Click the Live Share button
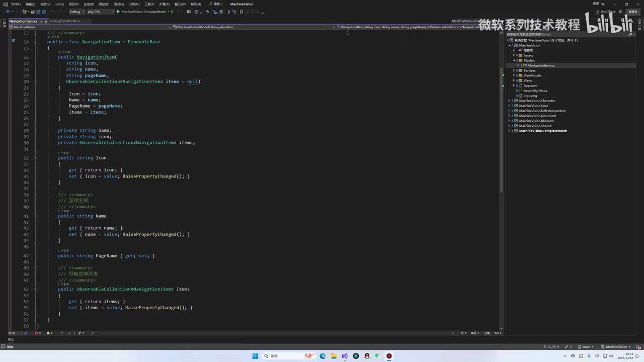The height and width of the screenshot is (362, 644). (x=605, y=12)
